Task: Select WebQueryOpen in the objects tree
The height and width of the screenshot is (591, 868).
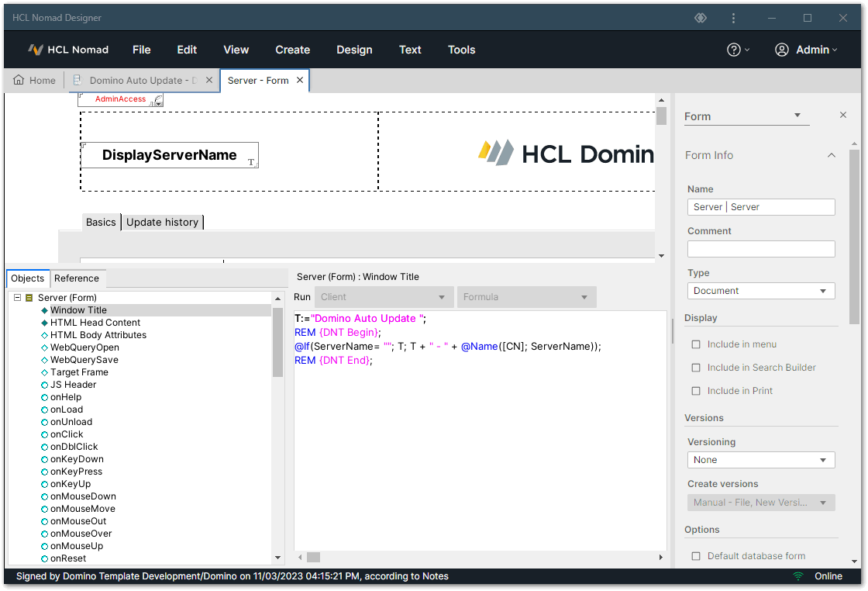Action: click(x=84, y=347)
